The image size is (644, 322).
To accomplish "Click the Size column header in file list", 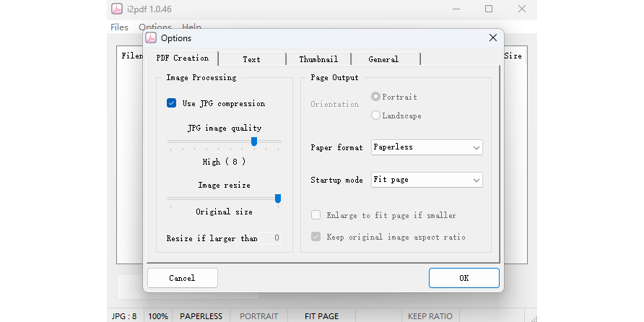I will click(513, 56).
